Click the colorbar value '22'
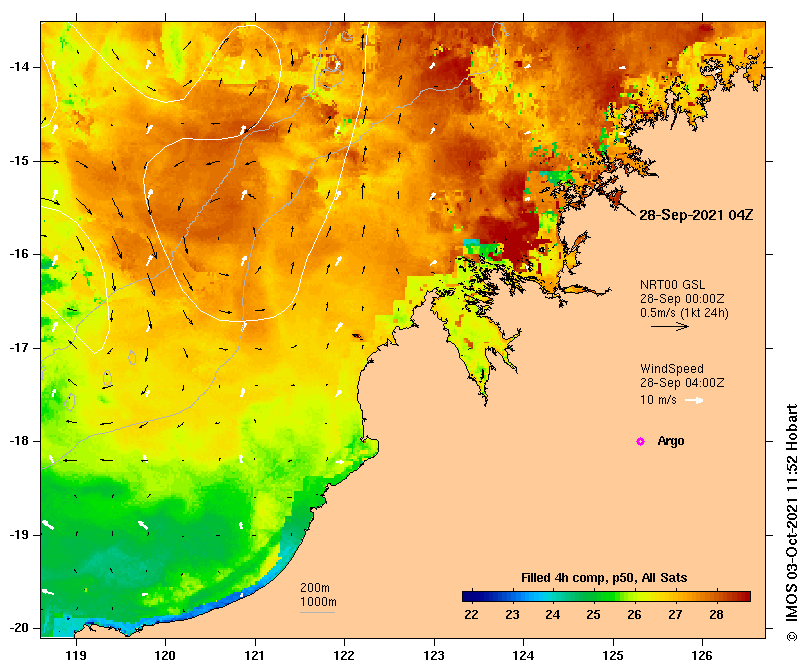Screen dimensions: 809x672 click(471, 615)
